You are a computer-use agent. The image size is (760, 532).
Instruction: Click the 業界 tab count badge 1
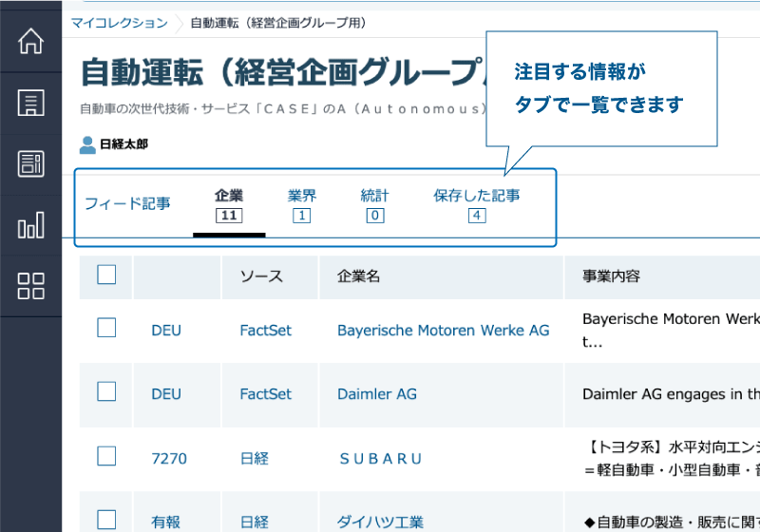click(x=301, y=216)
